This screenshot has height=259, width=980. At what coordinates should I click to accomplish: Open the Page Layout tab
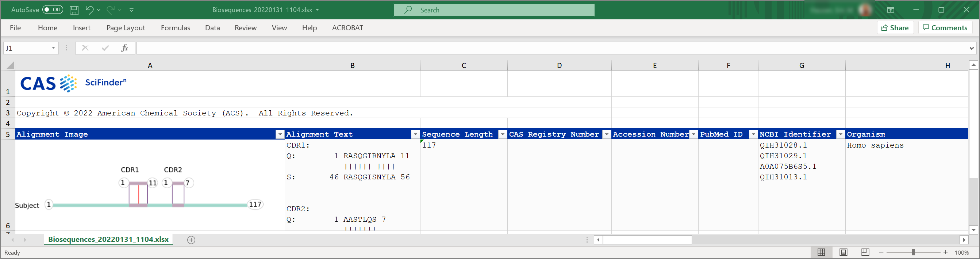point(126,28)
